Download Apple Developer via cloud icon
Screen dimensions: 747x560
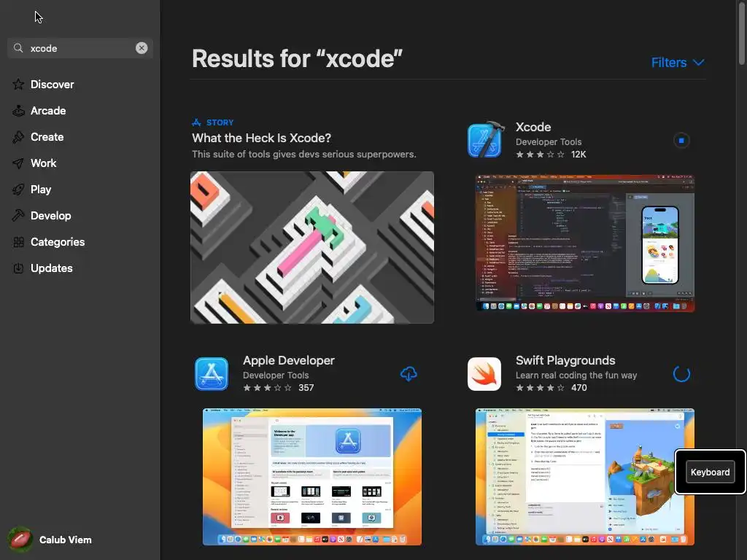point(409,374)
